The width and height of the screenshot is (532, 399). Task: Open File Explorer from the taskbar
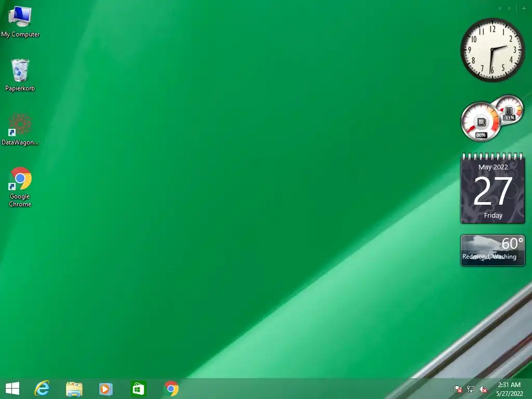[74, 389]
